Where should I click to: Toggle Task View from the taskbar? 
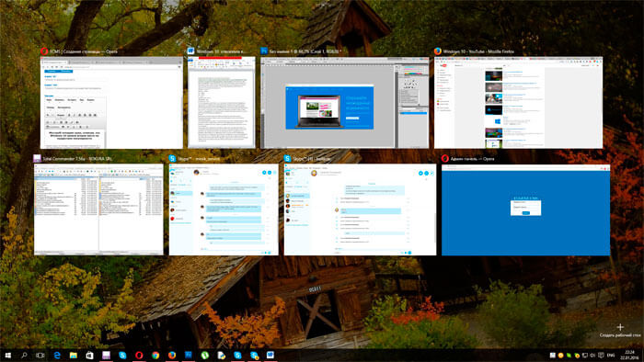tap(40, 356)
